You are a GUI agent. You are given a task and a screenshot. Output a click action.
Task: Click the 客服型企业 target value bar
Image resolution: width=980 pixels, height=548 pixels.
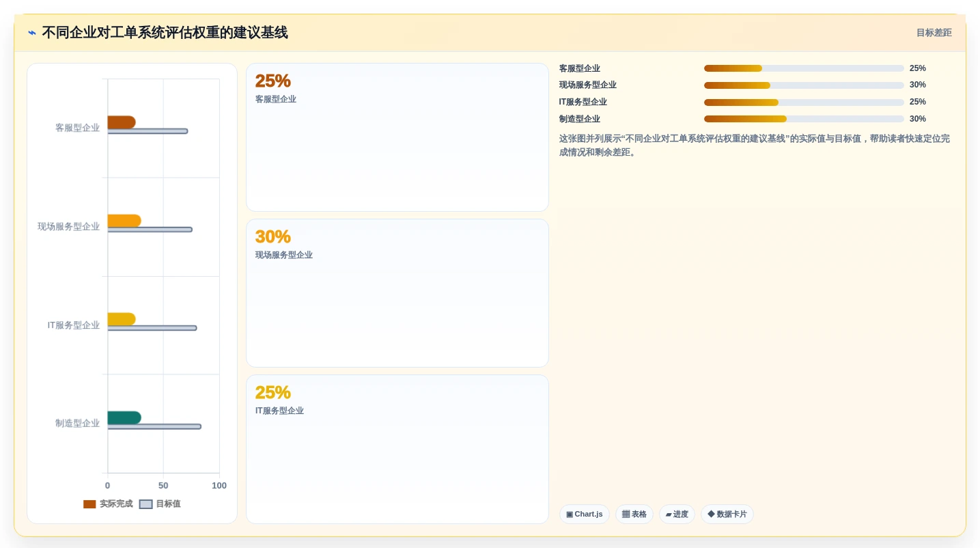pyautogui.click(x=148, y=131)
